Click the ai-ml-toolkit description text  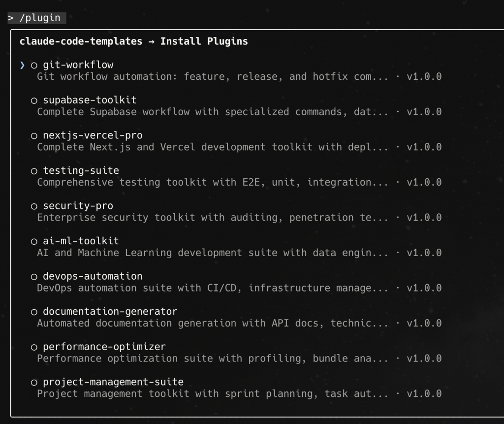coord(212,253)
